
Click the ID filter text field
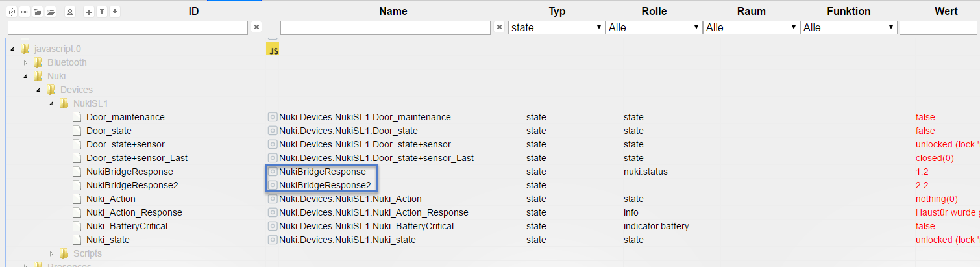(x=128, y=28)
